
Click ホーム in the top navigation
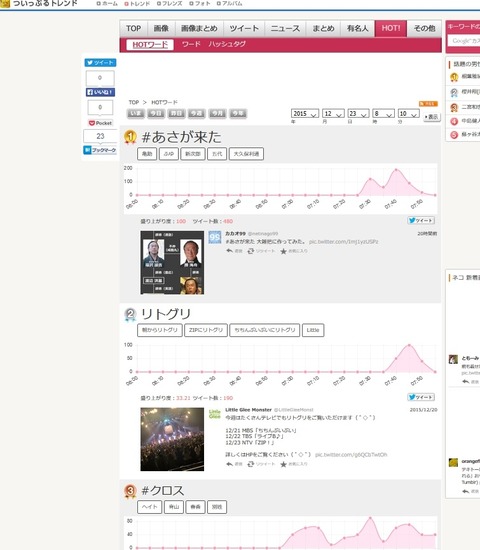tap(107, 4)
